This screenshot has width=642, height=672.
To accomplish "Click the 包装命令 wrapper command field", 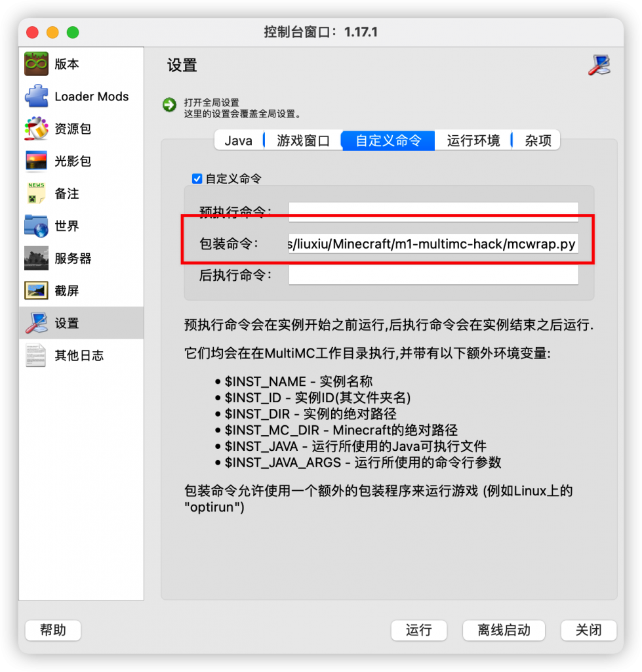I will coord(433,243).
